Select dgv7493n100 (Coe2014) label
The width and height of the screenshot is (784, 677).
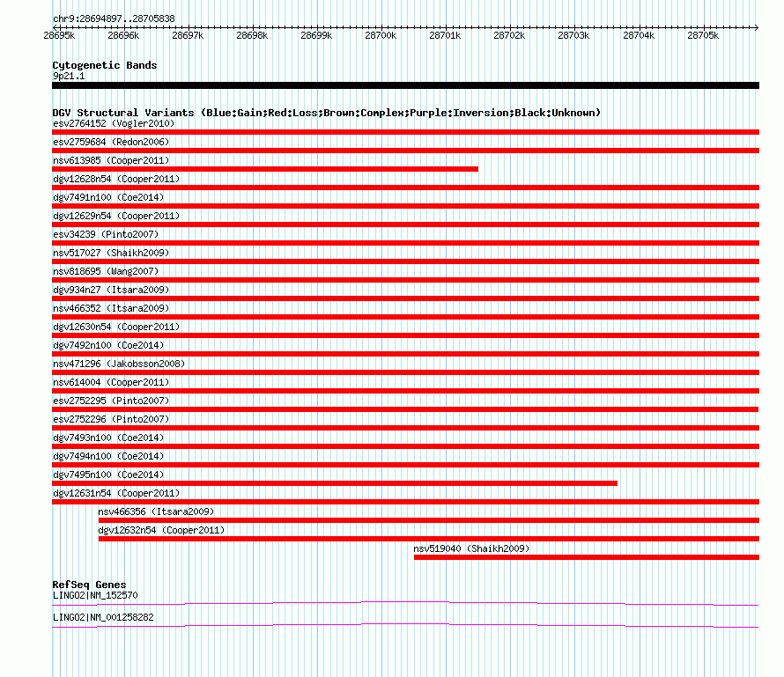108,438
